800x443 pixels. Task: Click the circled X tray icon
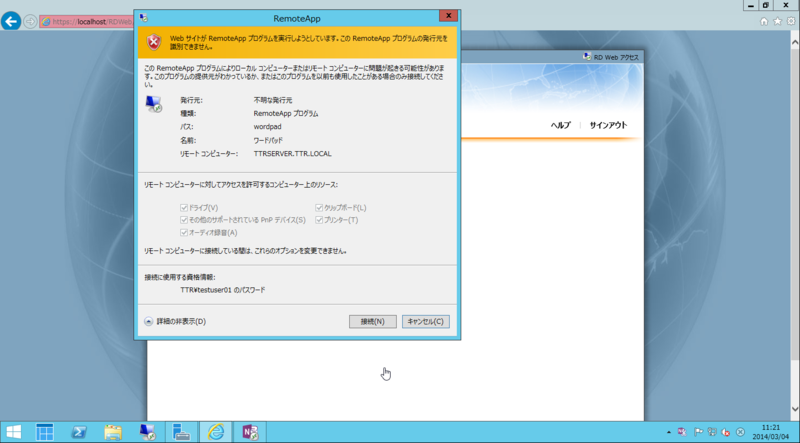[741, 432]
